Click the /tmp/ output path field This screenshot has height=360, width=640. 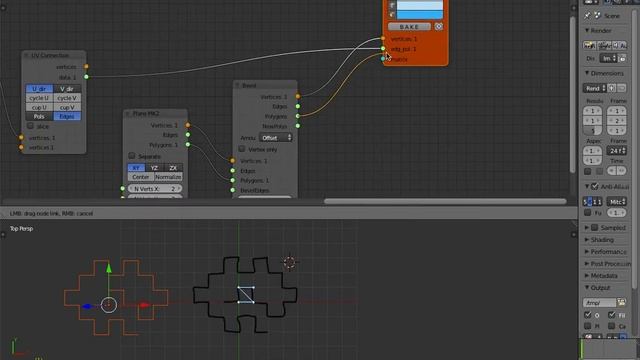[x=599, y=303]
